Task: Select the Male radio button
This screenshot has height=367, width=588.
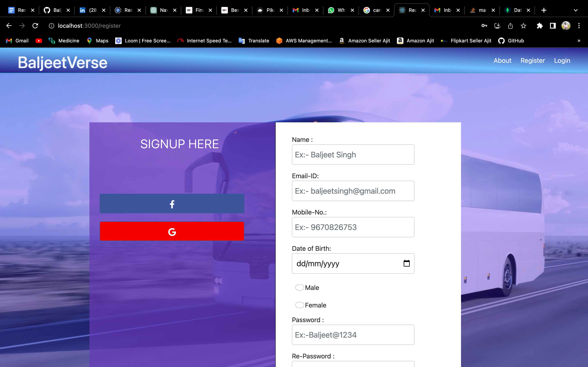Action: tap(299, 288)
